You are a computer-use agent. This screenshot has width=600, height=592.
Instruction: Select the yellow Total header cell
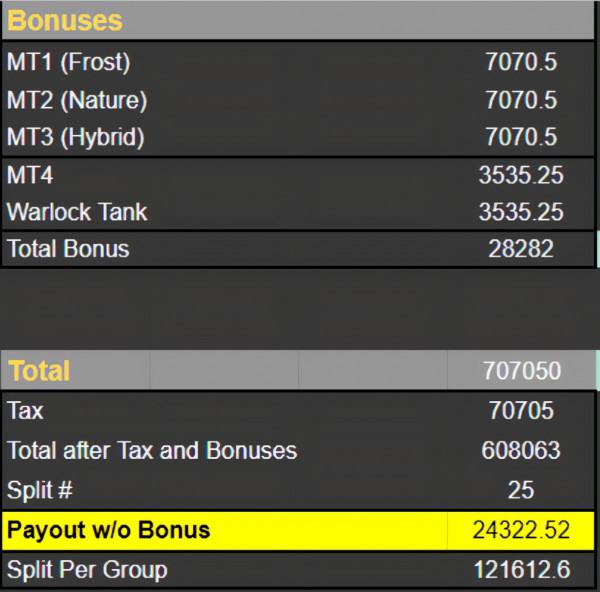(40, 372)
